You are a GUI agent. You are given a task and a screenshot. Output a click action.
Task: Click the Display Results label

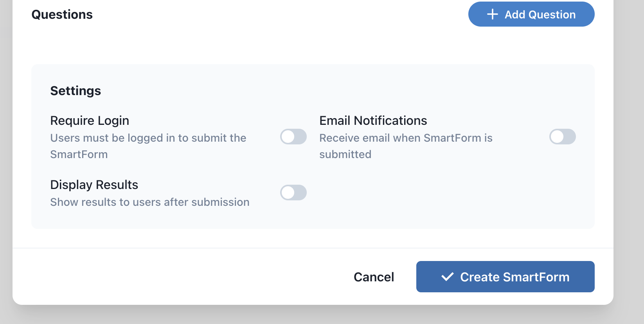tap(94, 185)
